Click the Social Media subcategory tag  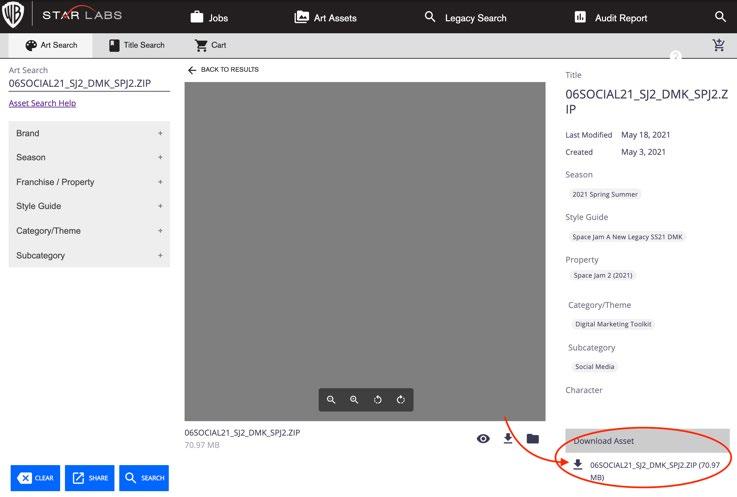[595, 366]
